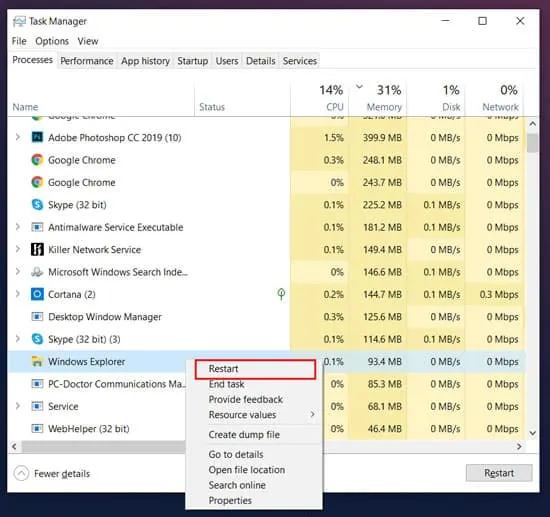Click the vertical scrollbar down arrow
This screenshot has height=517, width=550.
click(x=532, y=433)
